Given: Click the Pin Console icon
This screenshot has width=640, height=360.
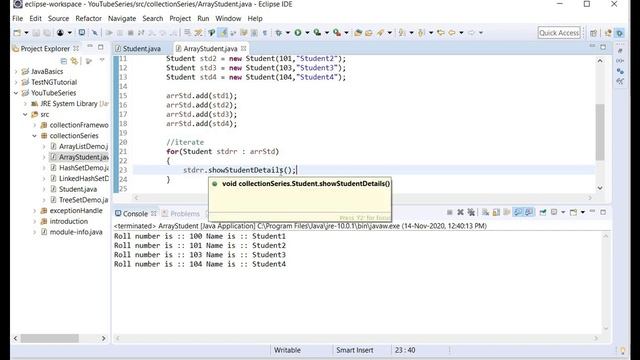Looking at the screenshot, I should (x=543, y=212).
